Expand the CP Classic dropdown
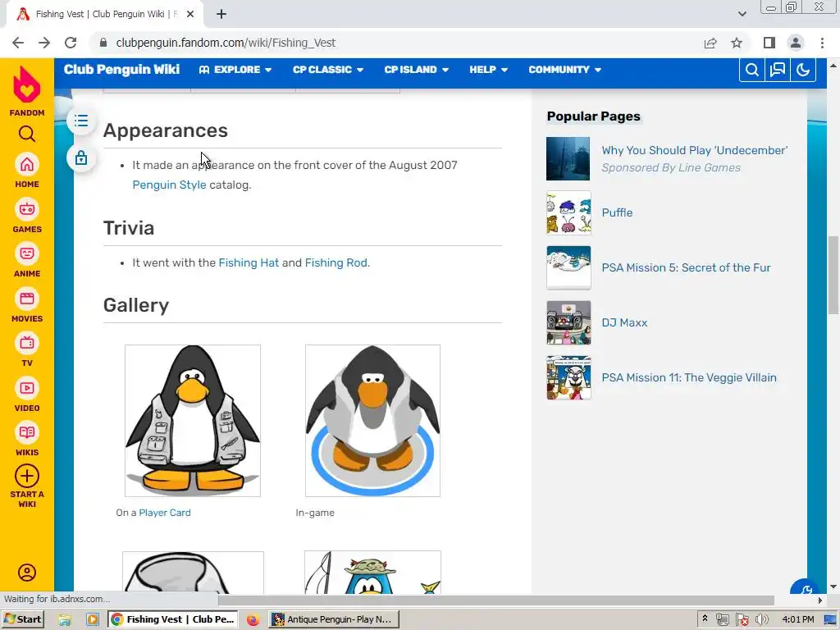840x630 pixels. tap(328, 70)
